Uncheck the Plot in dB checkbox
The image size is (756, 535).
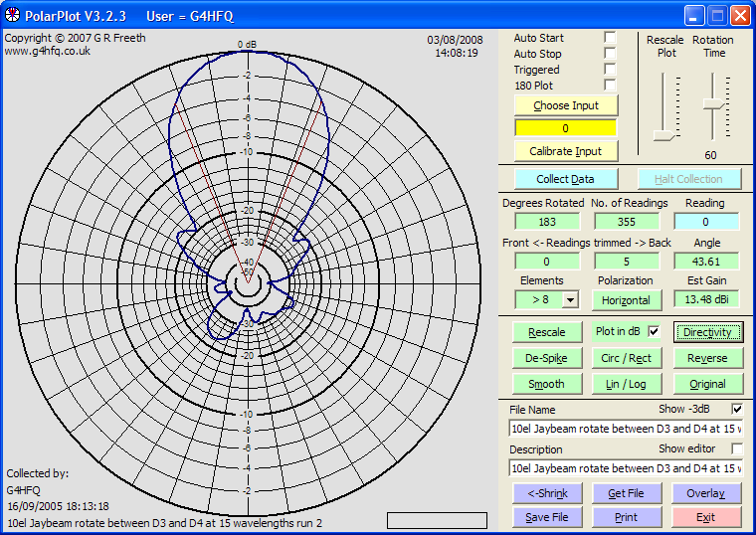pos(654,331)
